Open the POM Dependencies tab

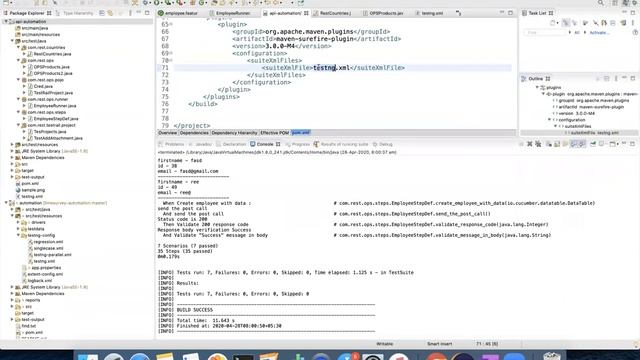(x=194, y=133)
